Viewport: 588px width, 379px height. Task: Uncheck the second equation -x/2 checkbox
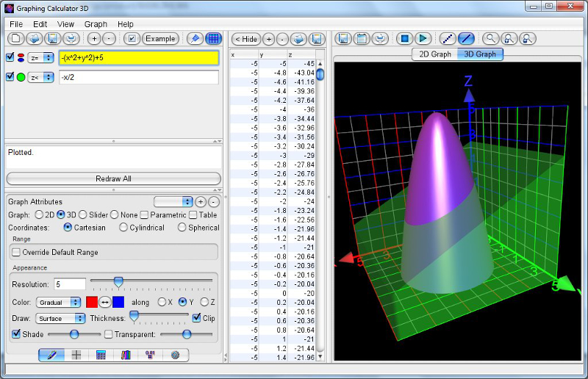[10, 77]
